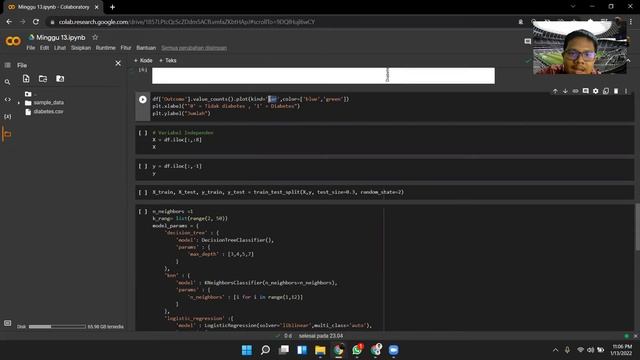
Task: Close the File side panel
Action: pos(118,63)
